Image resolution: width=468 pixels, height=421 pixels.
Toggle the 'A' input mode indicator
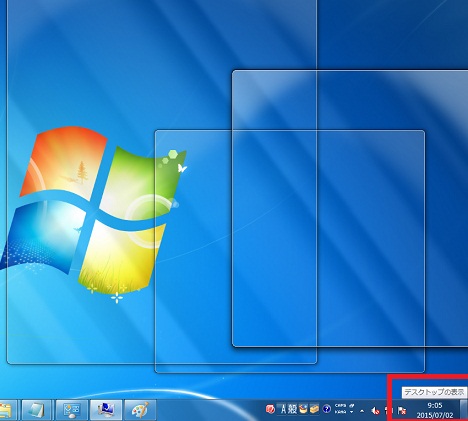283,409
